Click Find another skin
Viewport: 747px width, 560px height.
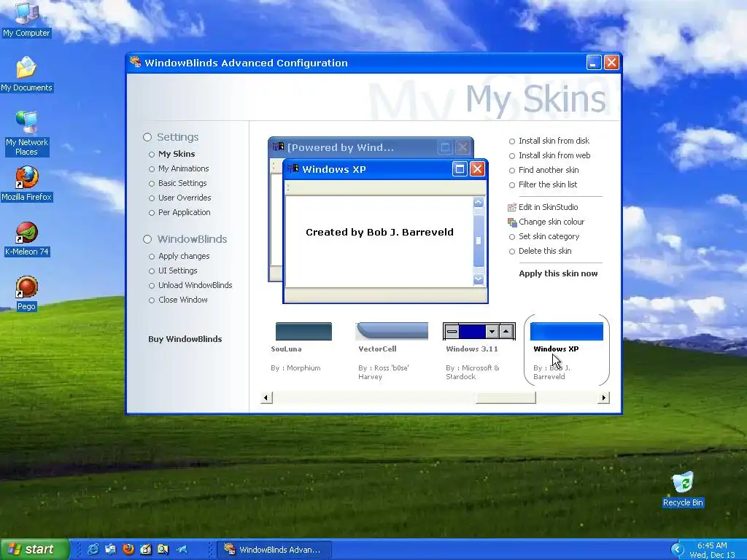tap(549, 170)
